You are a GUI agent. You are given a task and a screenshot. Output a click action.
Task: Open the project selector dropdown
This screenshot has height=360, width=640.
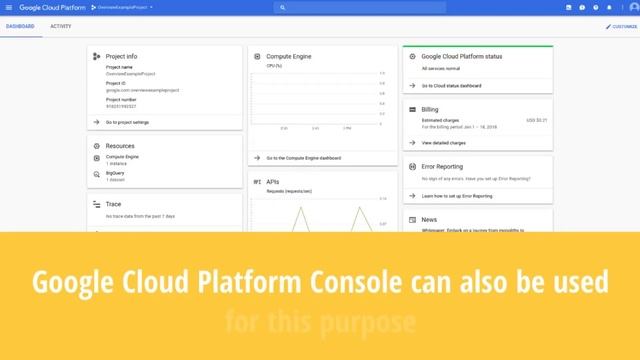122,7
